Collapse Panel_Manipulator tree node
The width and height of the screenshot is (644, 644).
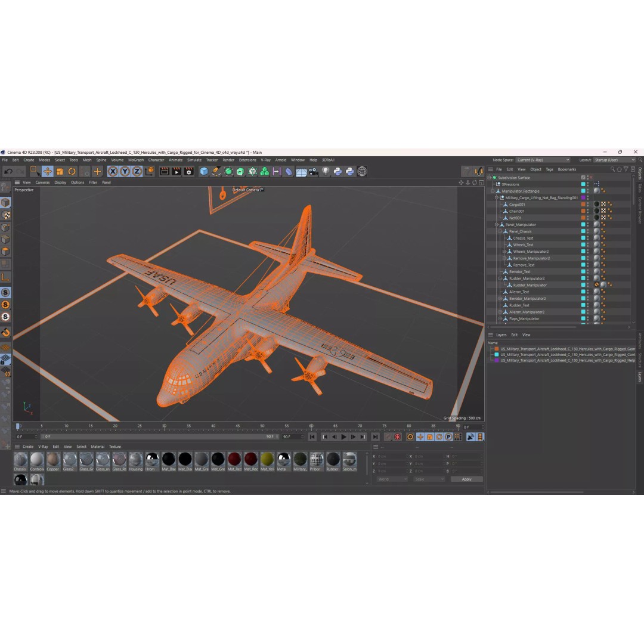click(x=497, y=225)
